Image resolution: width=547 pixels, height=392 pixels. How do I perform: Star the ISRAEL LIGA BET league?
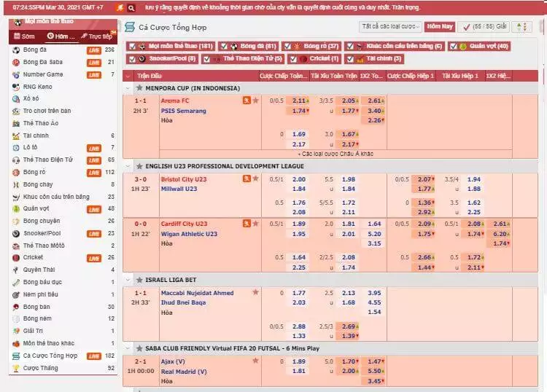point(139,280)
